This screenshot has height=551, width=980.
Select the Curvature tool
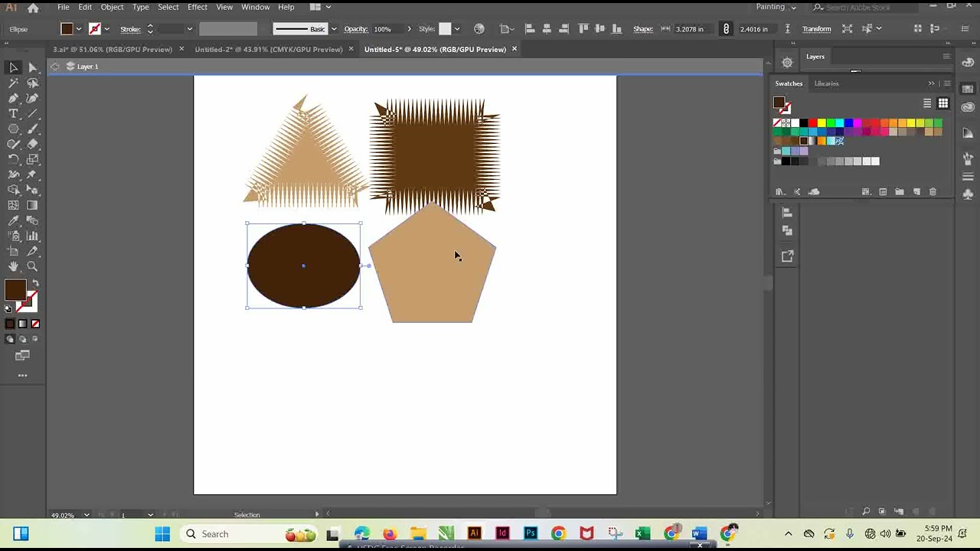(33, 98)
